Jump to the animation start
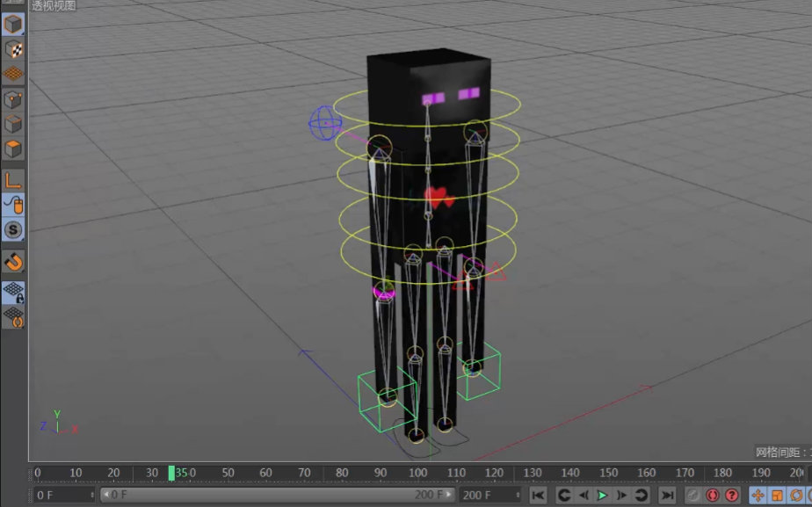The height and width of the screenshot is (507, 812). coord(539,496)
